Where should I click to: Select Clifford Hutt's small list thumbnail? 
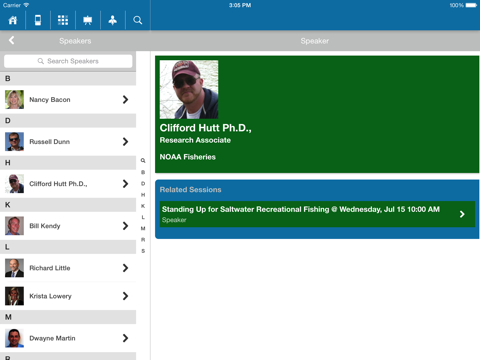click(14, 184)
